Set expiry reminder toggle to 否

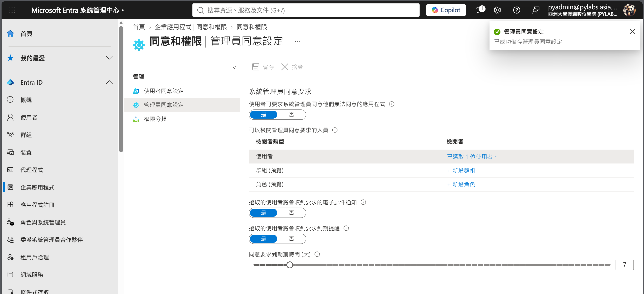291,239
